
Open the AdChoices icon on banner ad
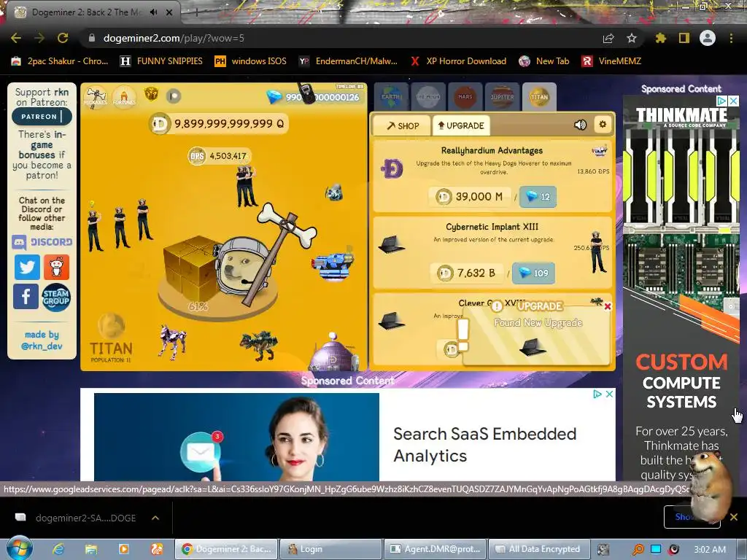(597, 394)
